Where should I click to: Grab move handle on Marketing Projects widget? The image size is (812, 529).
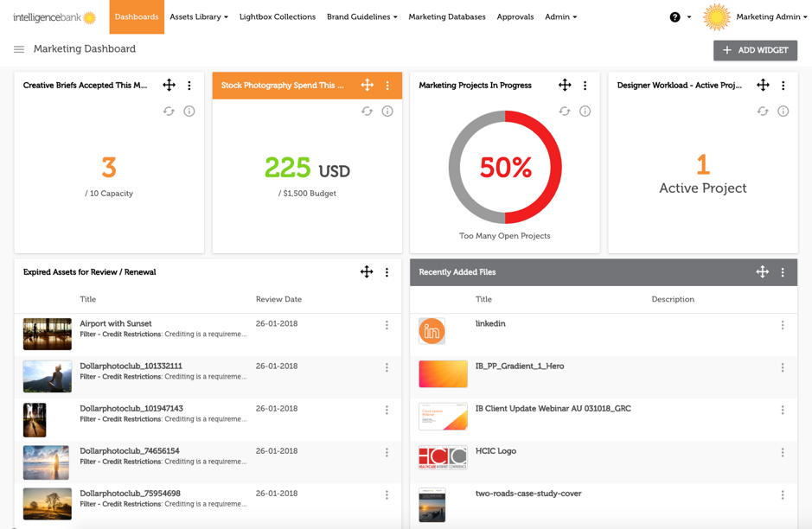(565, 85)
